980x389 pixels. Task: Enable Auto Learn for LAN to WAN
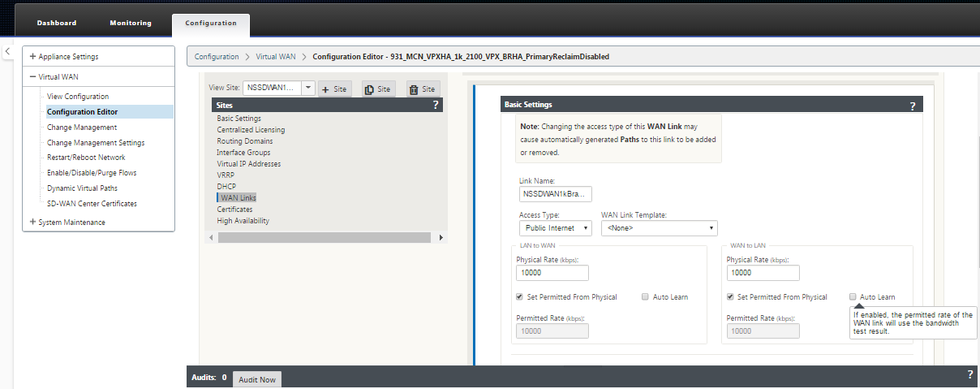[646, 297]
